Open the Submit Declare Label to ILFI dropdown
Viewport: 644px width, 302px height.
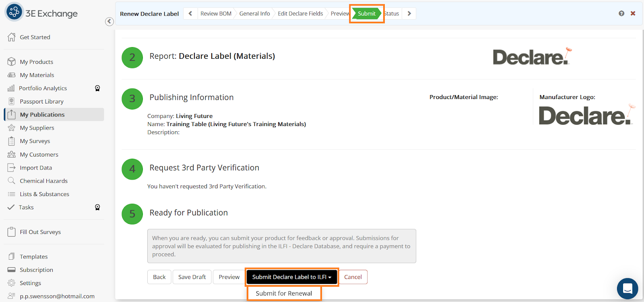point(292,277)
